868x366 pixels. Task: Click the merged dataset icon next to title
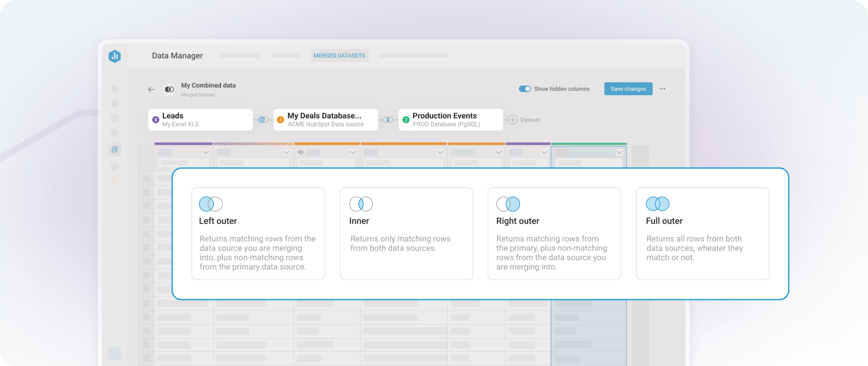(170, 89)
